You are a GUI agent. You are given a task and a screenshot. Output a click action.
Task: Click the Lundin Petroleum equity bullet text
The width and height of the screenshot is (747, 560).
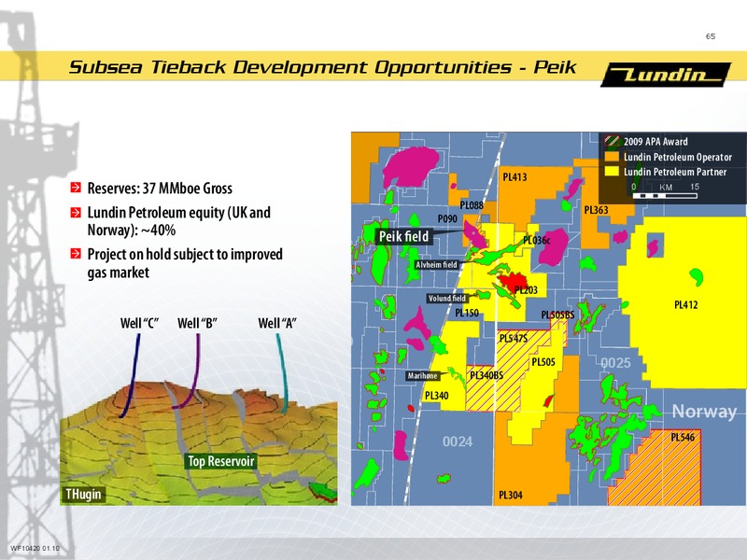178,221
